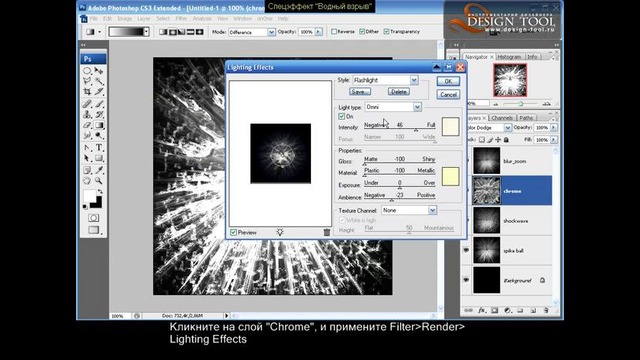Select the Polygonal Lasso tool
Viewport: 640px width, 360px height.
[87, 81]
